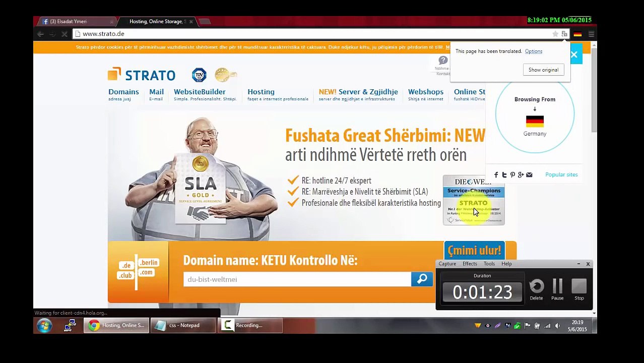Click the Hola German flag extension icon
The height and width of the screenshot is (363, 644).
tap(577, 34)
